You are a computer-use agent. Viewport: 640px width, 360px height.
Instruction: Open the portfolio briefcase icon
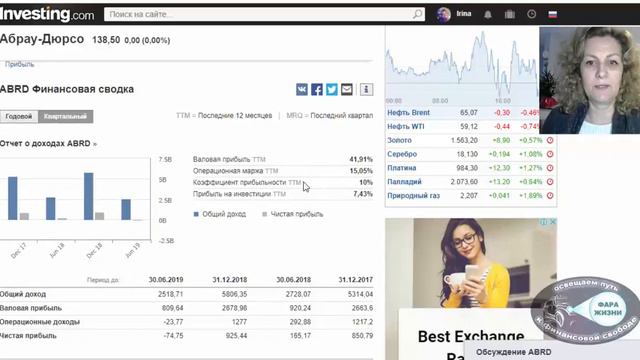509,14
